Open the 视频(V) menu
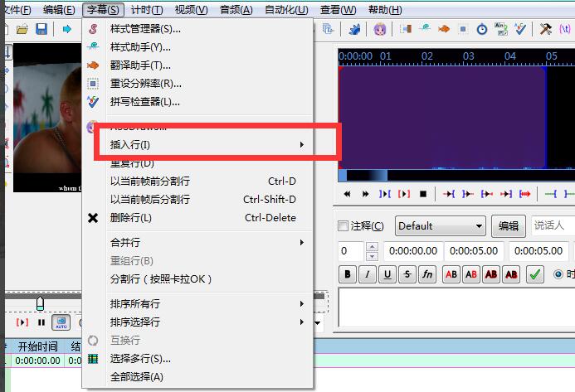The height and width of the screenshot is (392, 575). pos(191,9)
